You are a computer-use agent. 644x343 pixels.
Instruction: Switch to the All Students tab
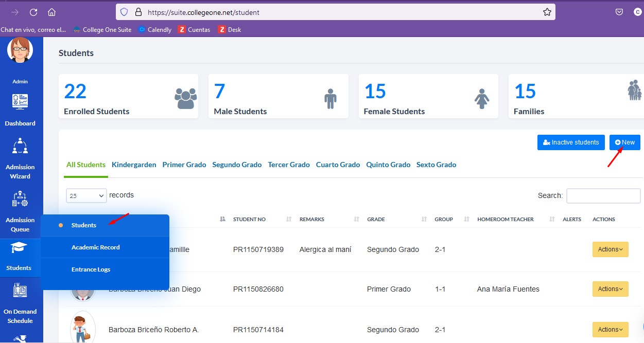tap(86, 165)
